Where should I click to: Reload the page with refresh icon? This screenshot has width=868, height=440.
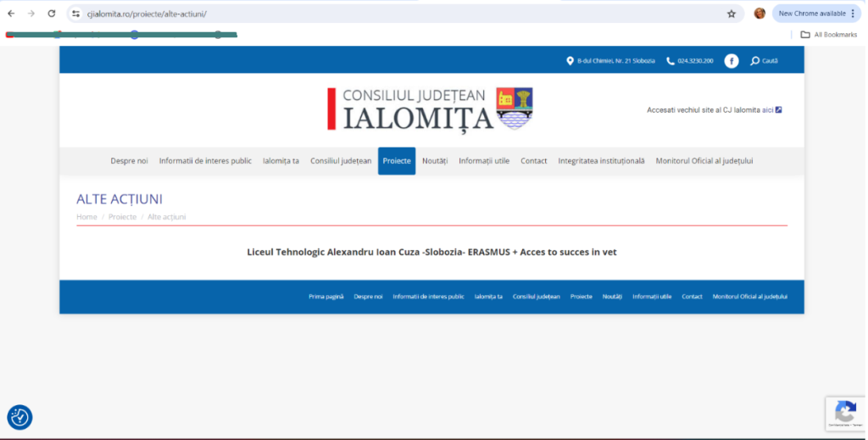click(52, 14)
